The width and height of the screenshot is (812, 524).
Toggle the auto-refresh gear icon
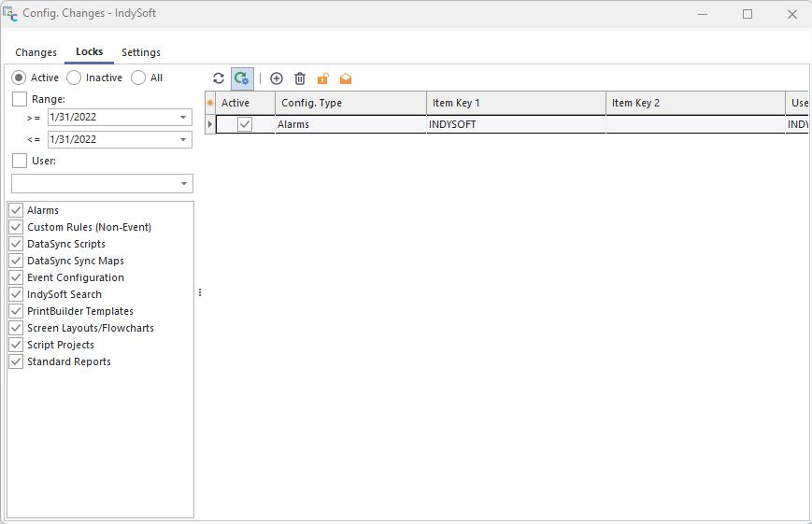[x=242, y=78]
